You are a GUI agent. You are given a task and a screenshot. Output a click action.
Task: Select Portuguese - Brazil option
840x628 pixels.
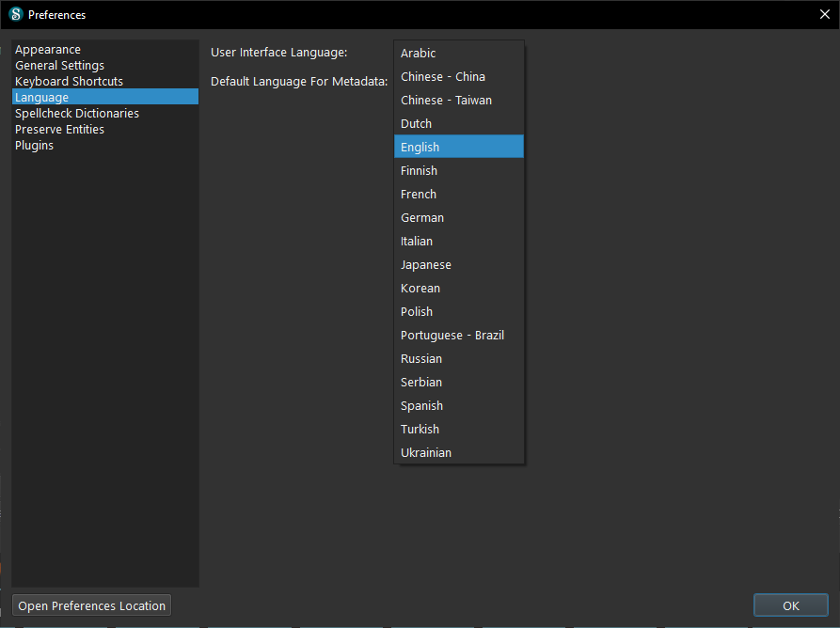point(452,336)
